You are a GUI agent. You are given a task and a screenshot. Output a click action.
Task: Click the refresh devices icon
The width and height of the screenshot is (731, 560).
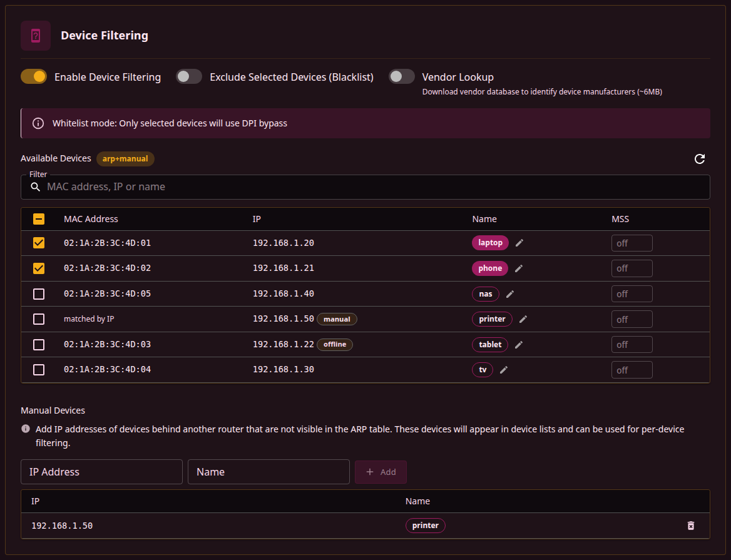pos(699,159)
